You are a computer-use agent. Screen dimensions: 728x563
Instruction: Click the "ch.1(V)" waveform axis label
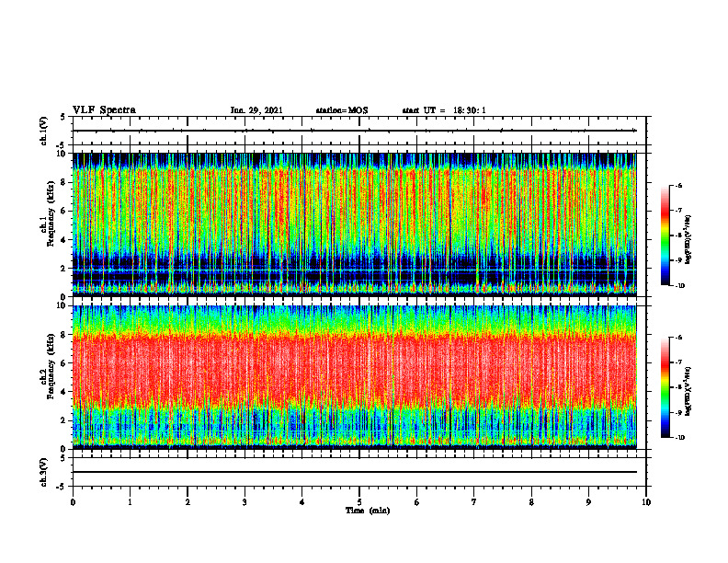[44, 131]
